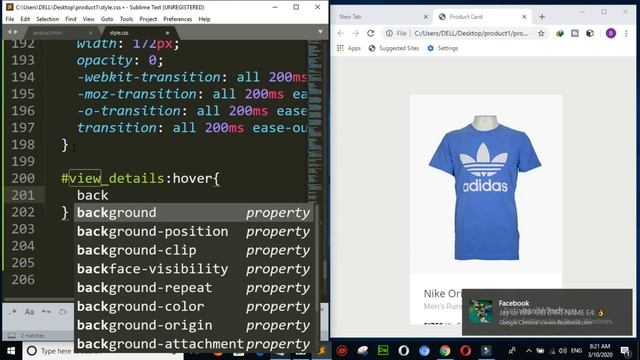Click the Sublime minimap
Viewport: 640px width, 360px height.
[314, 122]
